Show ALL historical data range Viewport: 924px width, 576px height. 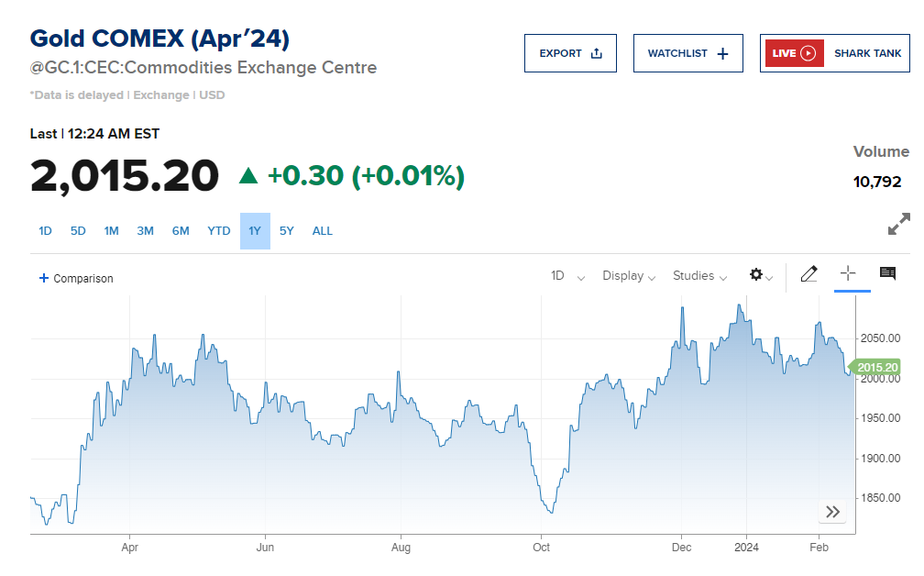(323, 231)
